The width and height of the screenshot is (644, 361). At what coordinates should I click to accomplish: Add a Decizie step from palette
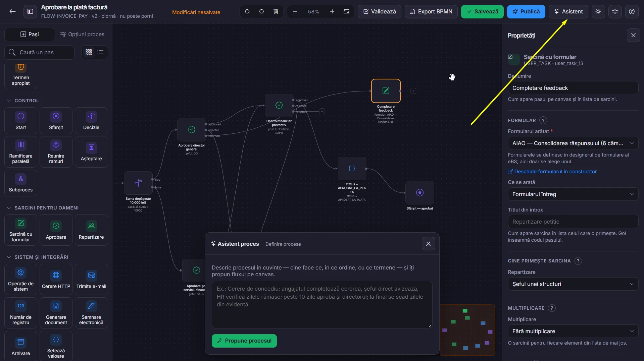(x=91, y=121)
